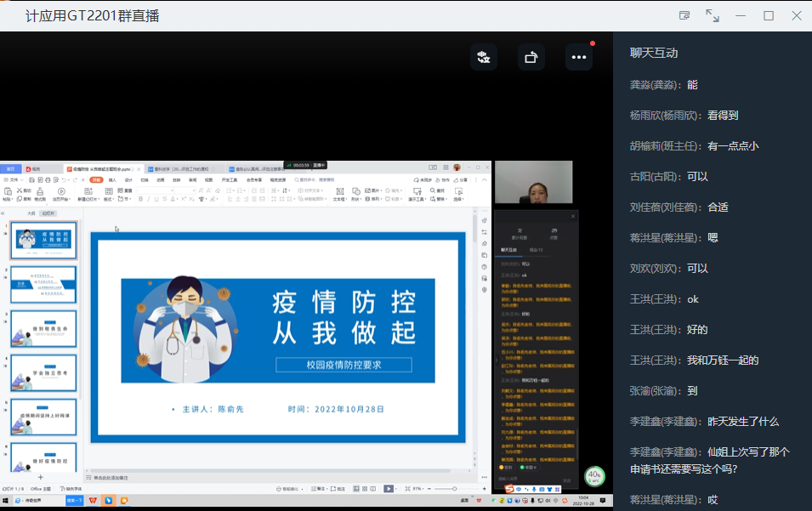This screenshot has height=511, width=812.
Task: Toggle bold formatting in WPS ribbon
Action: point(140,199)
